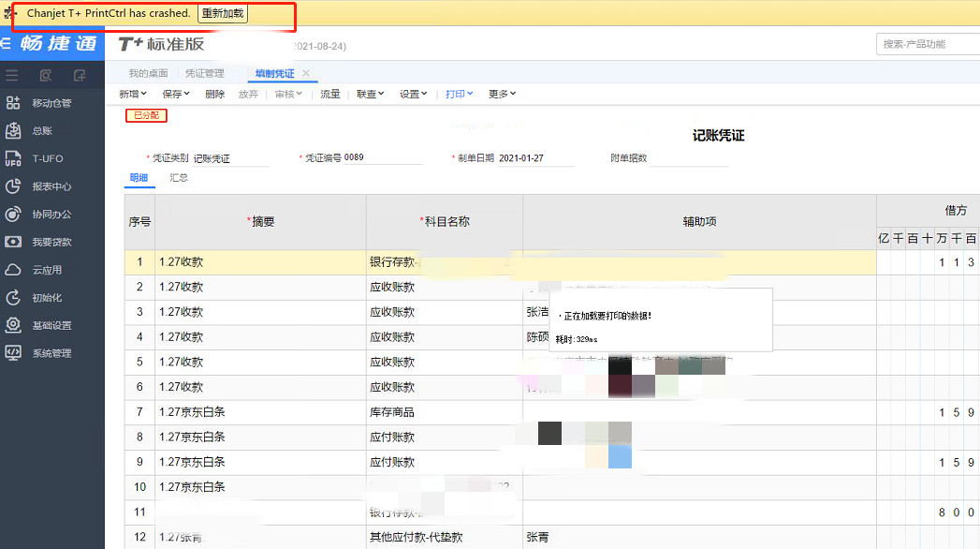Switch to the 我的桌面 tab
The height and width of the screenshot is (549, 980).
(148, 73)
